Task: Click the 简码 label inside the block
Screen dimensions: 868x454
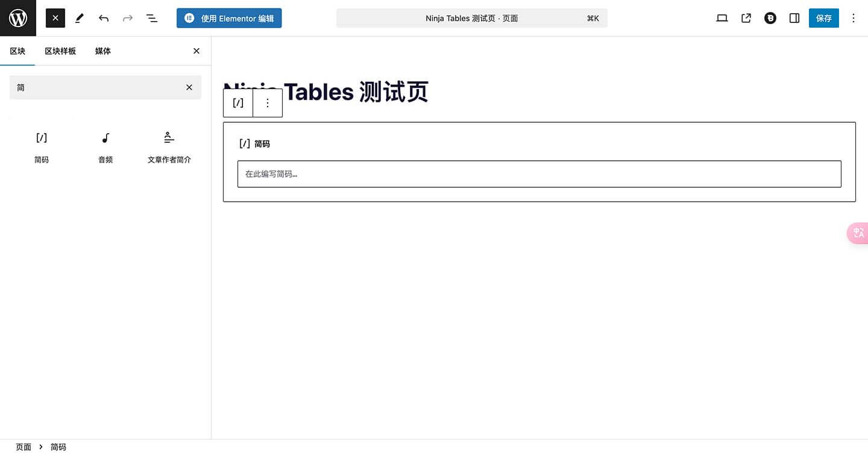Action: (262, 144)
